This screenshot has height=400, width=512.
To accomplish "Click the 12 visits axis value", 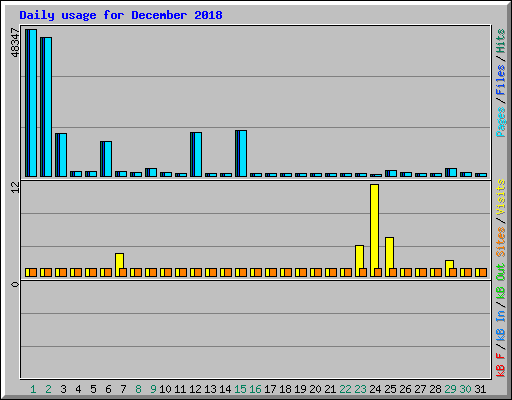I will pyautogui.click(x=15, y=187).
